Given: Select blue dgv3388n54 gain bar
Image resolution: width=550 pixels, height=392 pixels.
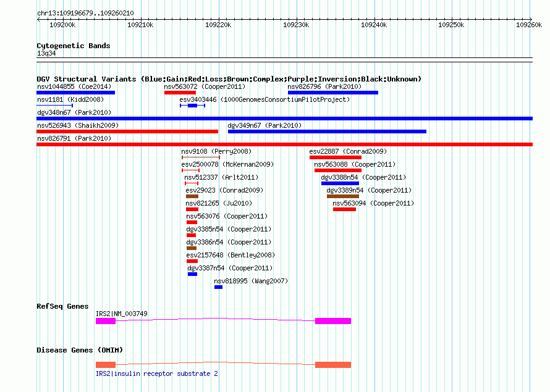Looking at the screenshot, I should pos(341,183).
